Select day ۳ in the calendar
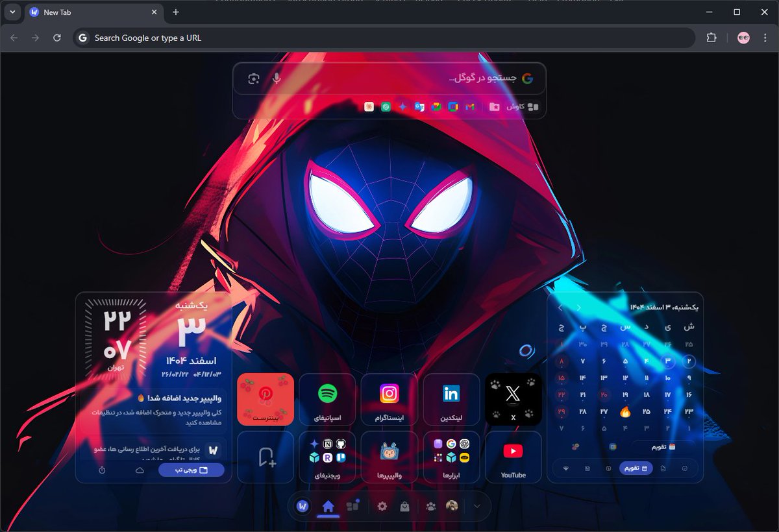779x532 pixels. point(668,361)
